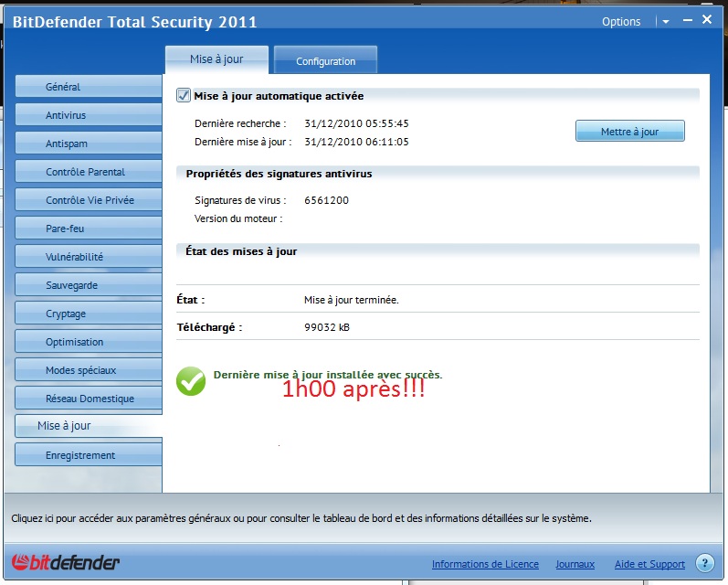The height and width of the screenshot is (585, 728).
Task: Open the Antivirus section
Action: (x=89, y=115)
